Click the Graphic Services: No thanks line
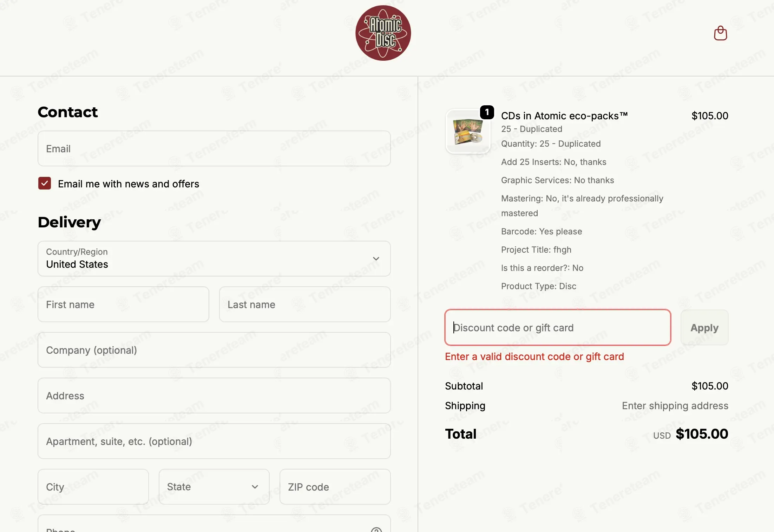 [557, 180]
